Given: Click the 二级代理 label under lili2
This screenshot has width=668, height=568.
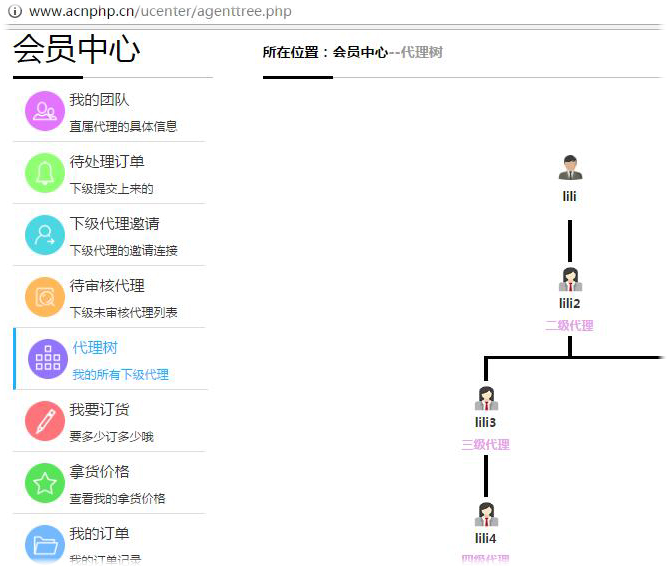Looking at the screenshot, I should [569, 325].
